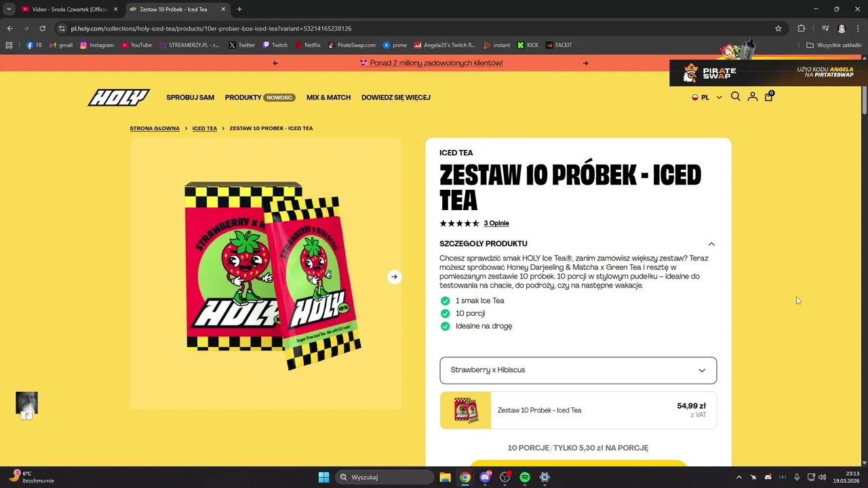Viewport: 868px width, 488px height.
Task: Open the FACEIT bookmark
Action: pyautogui.click(x=558, y=45)
